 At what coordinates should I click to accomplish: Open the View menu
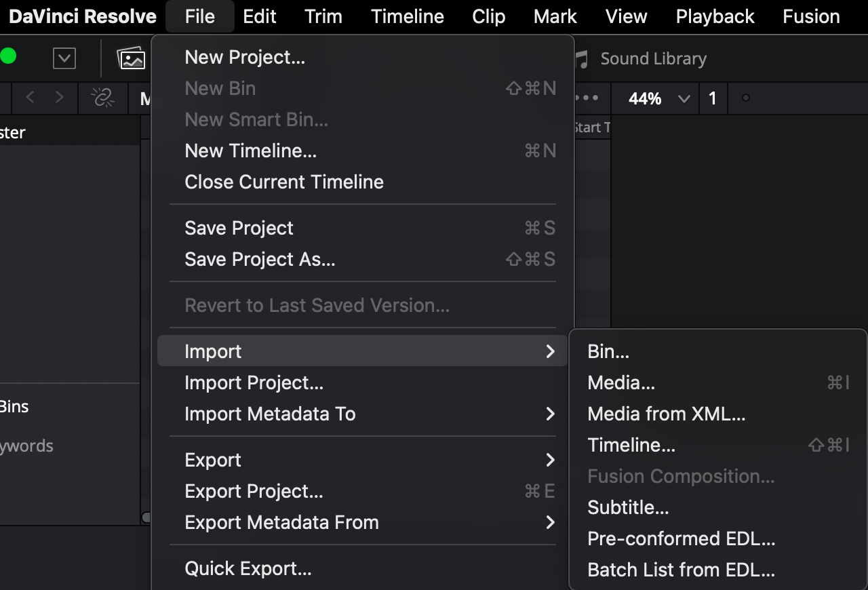coord(626,16)
